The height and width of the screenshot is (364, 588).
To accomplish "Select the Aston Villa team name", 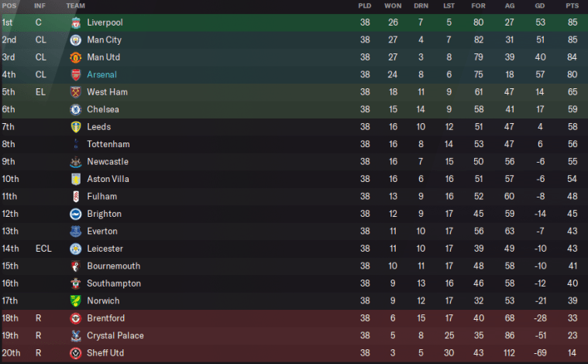I will (108, 179).
